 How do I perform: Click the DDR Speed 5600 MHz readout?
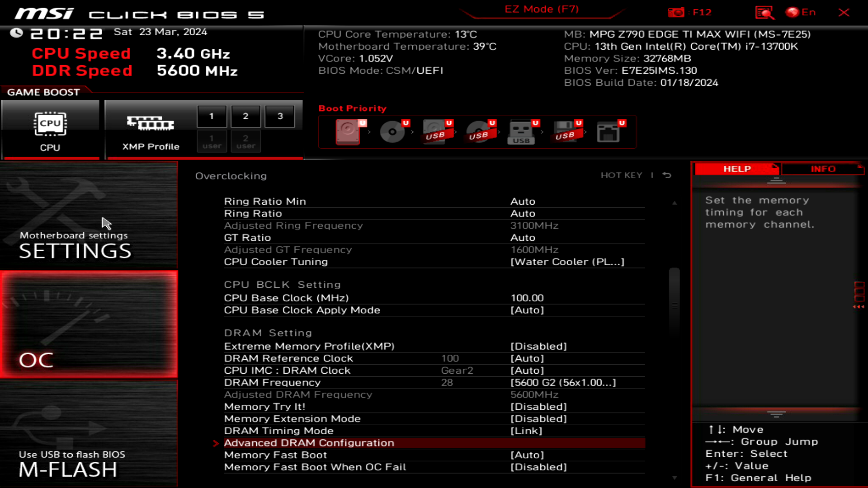(x=197, y=71)
